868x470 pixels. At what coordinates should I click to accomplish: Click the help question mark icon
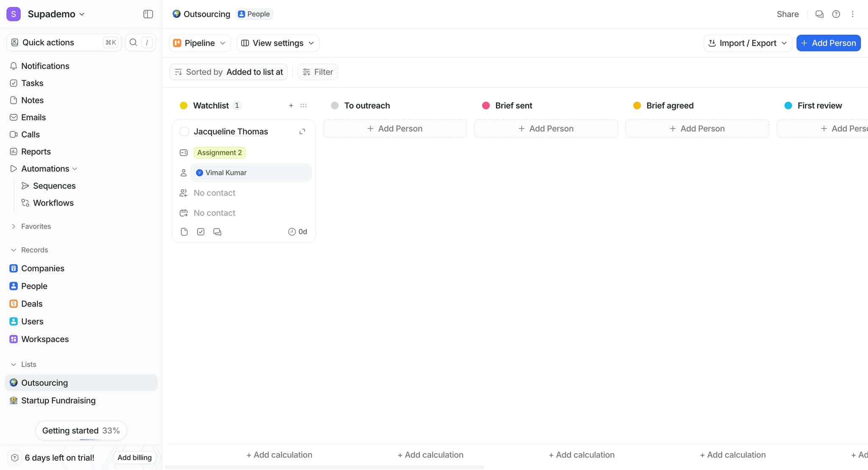(836, 14)
